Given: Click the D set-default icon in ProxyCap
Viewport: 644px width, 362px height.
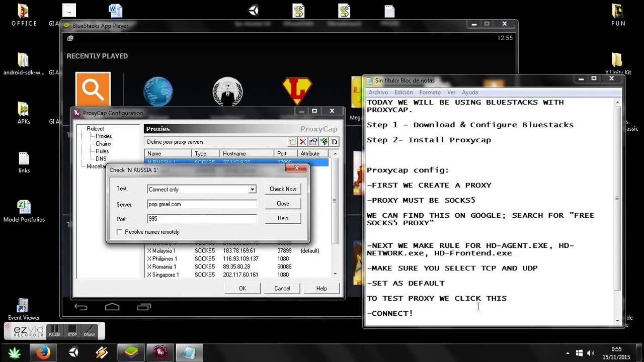Looking at the screenshot, I should click(x=334, y=142).
